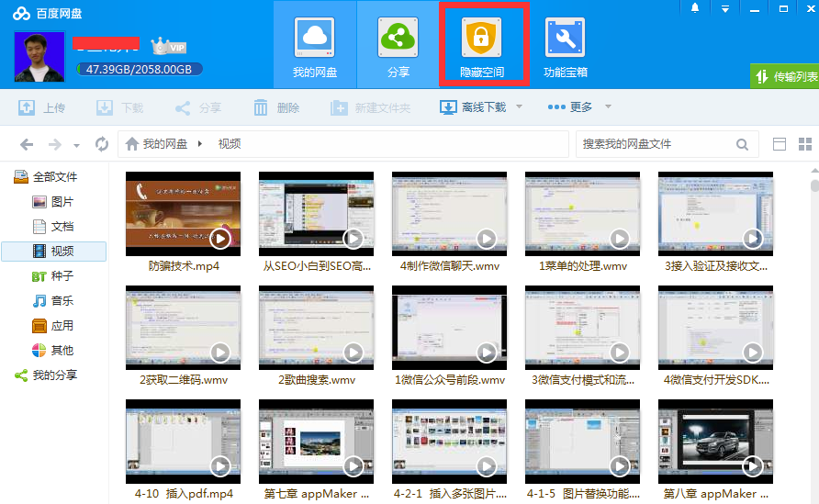Open the 传输列表 transfer list
The height and width of the screenshot is (504, 819).
pyautogui.click(x=785, y=76)
